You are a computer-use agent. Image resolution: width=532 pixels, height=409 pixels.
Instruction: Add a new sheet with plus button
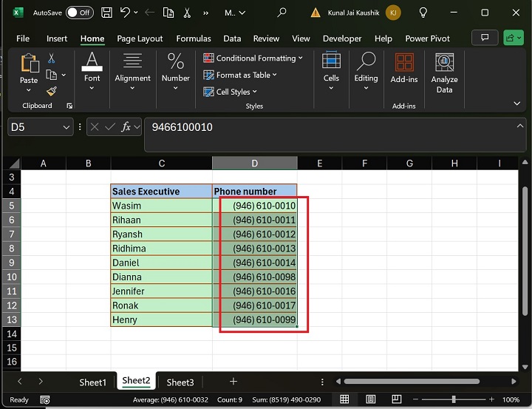click(233, 382)
